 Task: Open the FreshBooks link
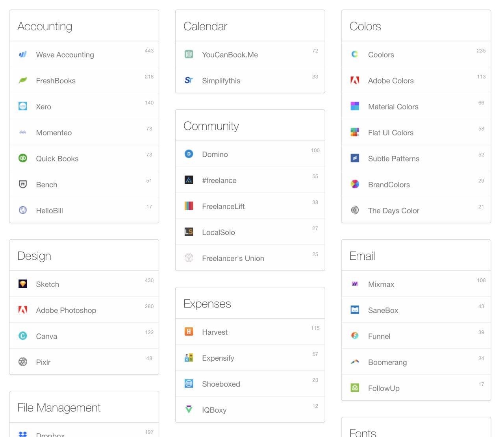(x=56, y=81)
